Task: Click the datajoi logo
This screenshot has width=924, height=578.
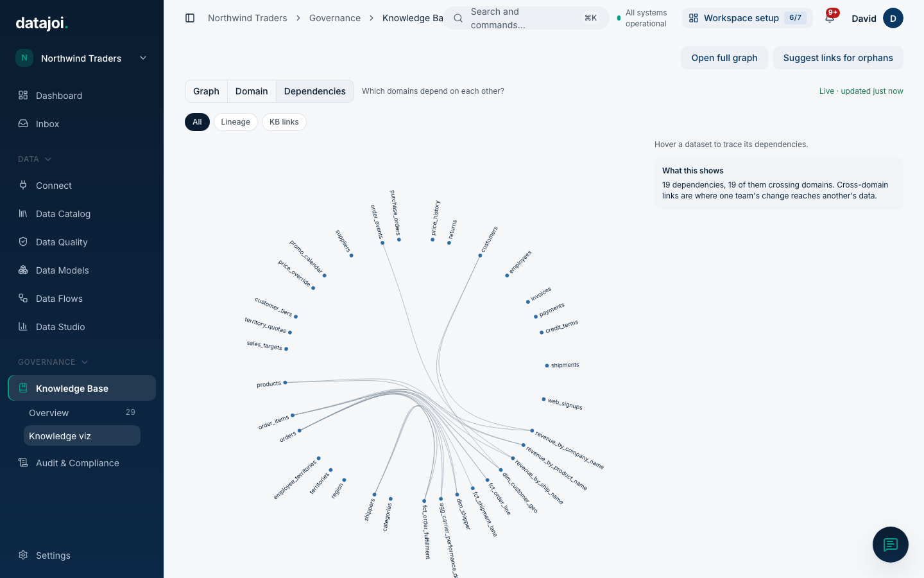Action: 42,23
